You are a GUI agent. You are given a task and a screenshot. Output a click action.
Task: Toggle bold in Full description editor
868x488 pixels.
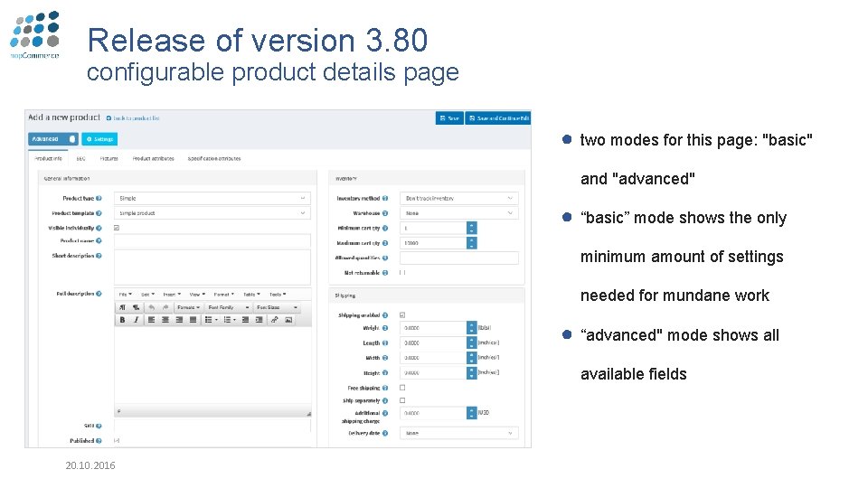tap(122, 320)
